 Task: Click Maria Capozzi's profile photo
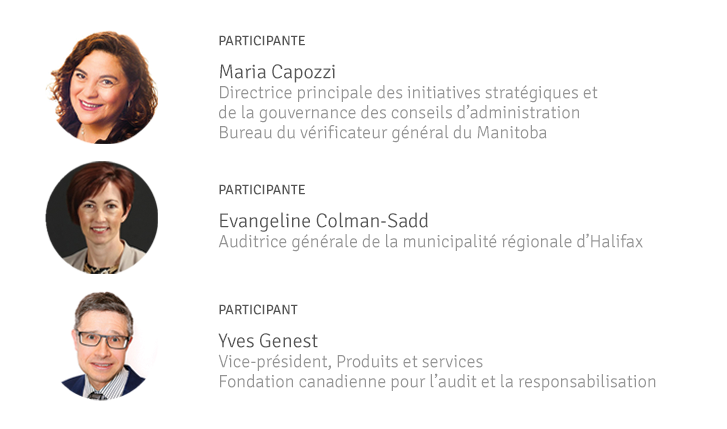coord(103,87)
